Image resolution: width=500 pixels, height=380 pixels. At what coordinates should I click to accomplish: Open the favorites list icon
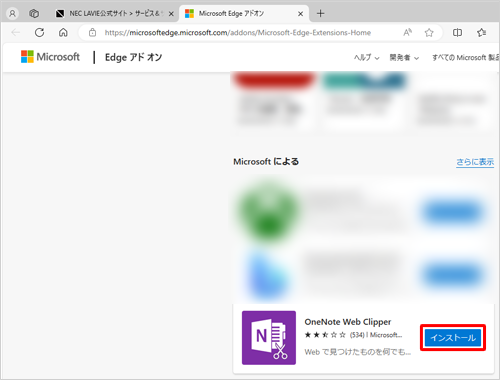pos(481,32)
